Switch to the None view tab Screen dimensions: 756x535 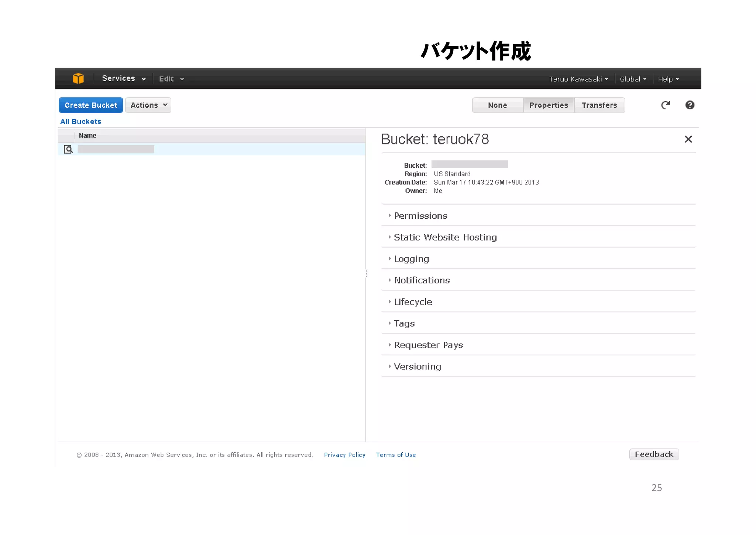(497, 105)
